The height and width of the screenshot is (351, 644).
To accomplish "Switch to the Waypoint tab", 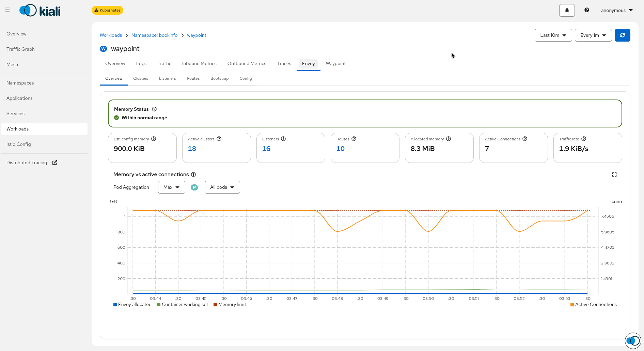I will (335, 63).
